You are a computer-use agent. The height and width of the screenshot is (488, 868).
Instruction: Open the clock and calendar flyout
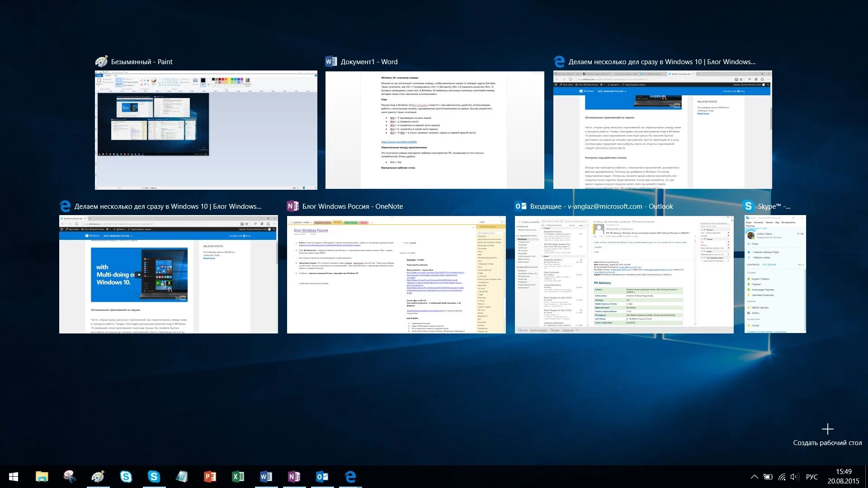tap(843, 477)
